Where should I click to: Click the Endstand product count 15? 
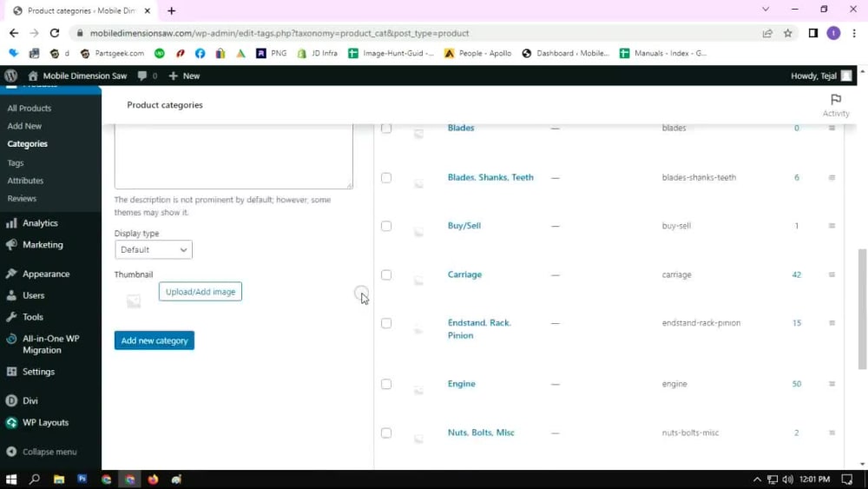click(797, 323)
